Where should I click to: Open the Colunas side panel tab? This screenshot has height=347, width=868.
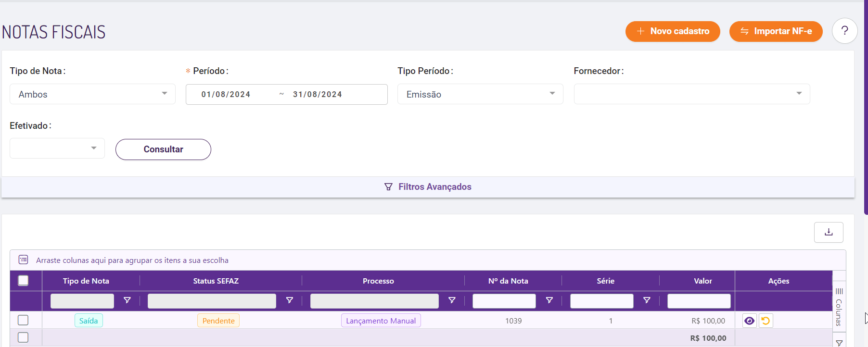(x=839, y=307)
